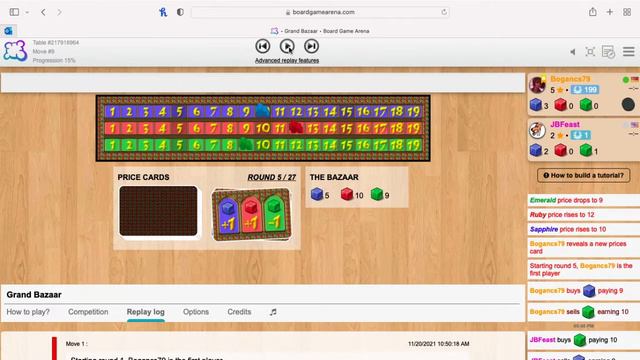Click Boganco79's avatar
This screenshot has height=360, width=640.
click(538, 84)
